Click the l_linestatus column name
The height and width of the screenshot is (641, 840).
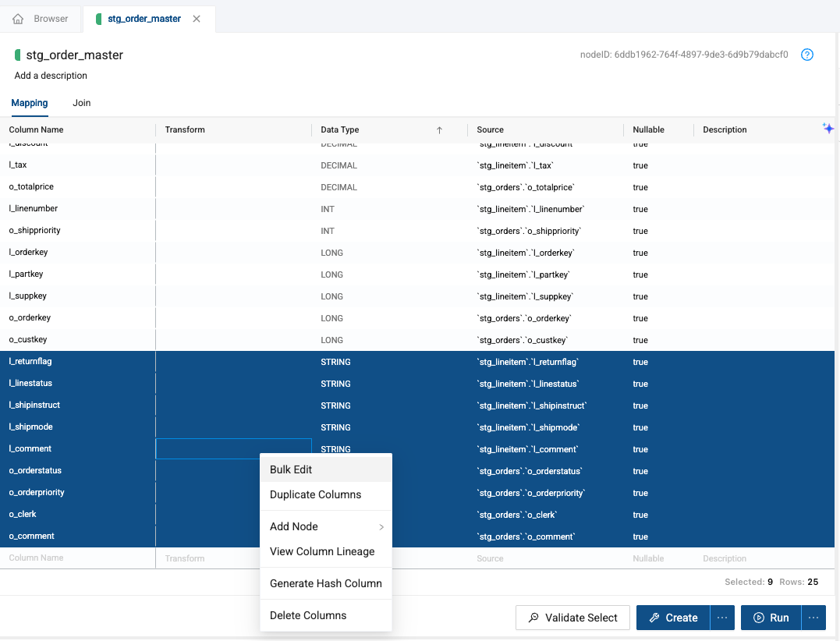click(x=30, y=384)
